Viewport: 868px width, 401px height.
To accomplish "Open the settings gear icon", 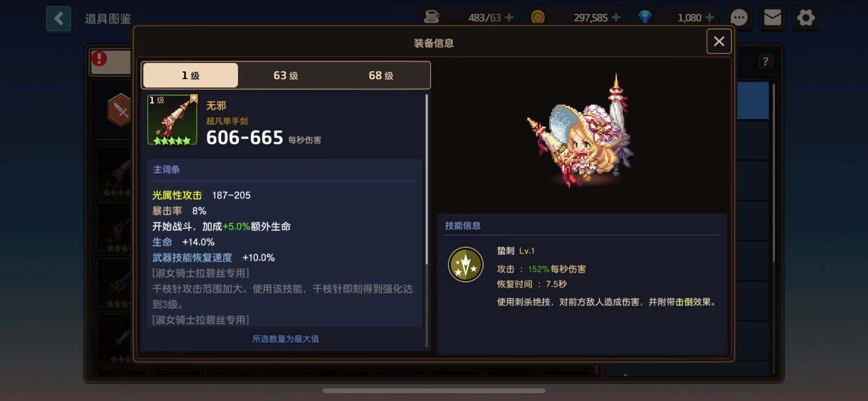I will tap(805, 17).
